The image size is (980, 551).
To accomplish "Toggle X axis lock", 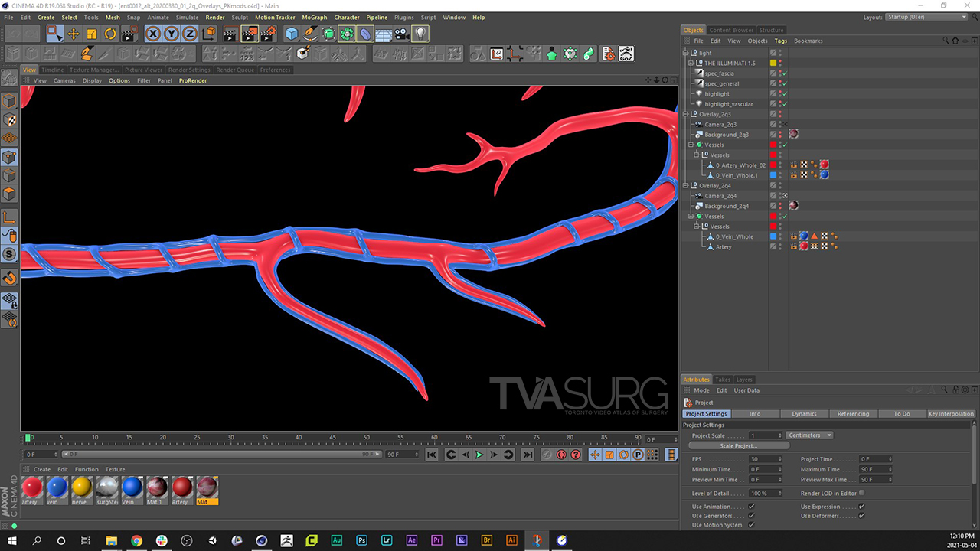I will (x=153, y=34).
